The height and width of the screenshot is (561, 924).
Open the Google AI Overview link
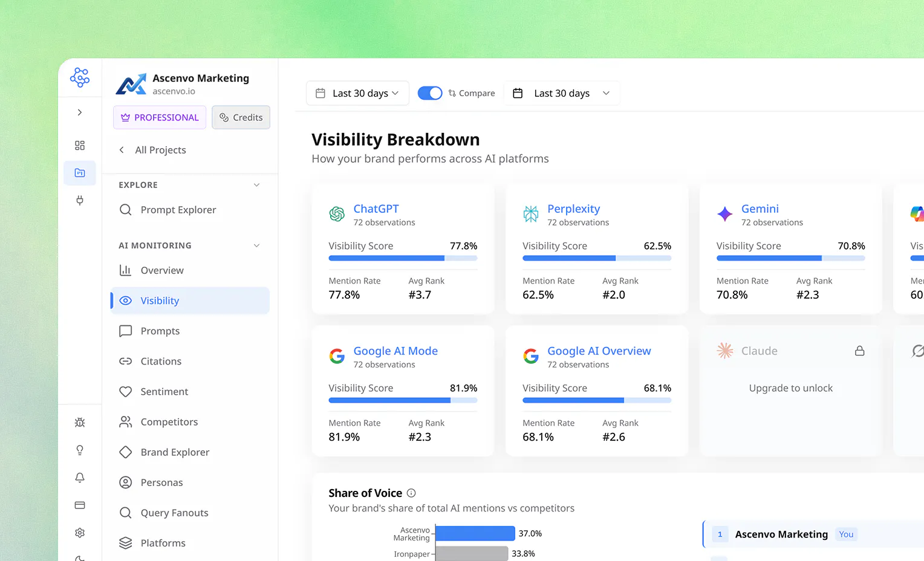599,351
